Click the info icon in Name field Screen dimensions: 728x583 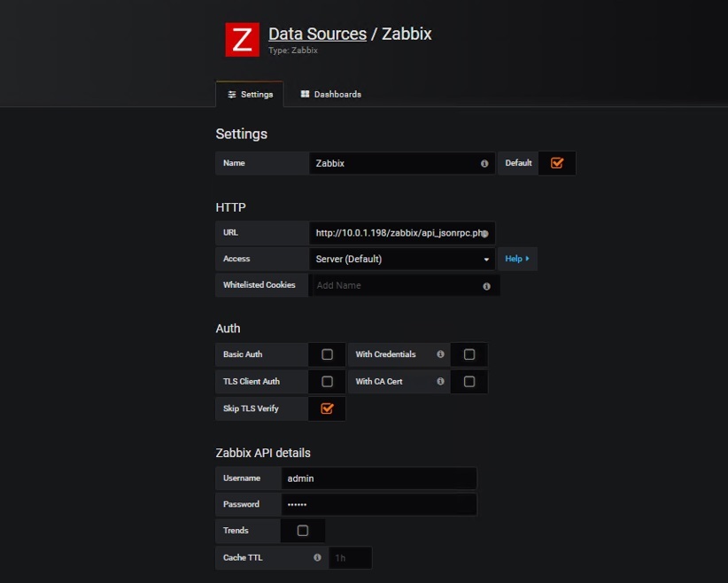(484, 164)
